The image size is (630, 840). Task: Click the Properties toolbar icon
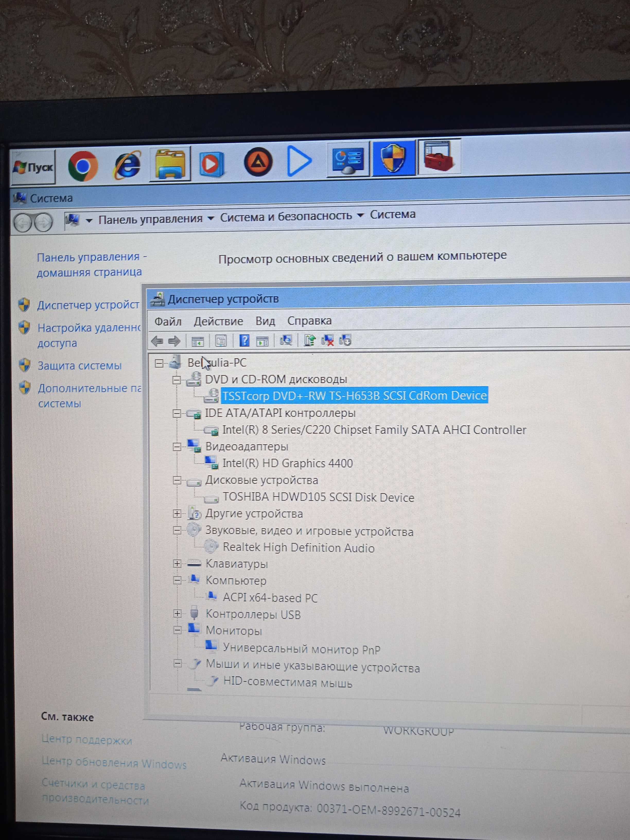tap(221, 341)
